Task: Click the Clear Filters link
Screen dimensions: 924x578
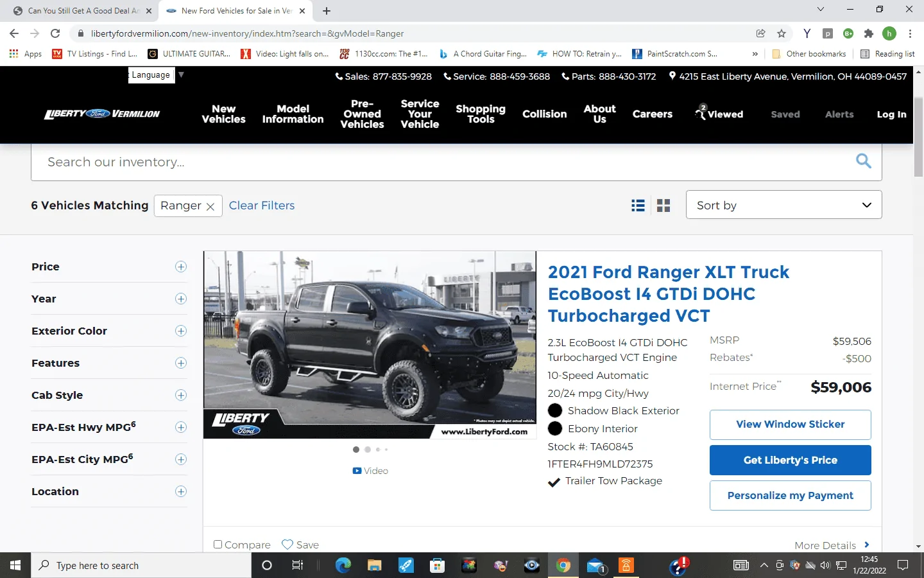Action: tap(262, 206)
